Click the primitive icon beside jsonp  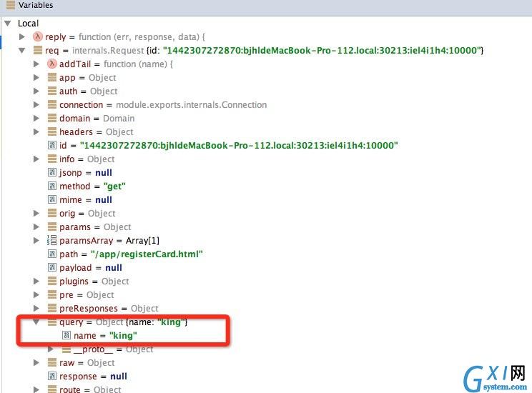52,172
